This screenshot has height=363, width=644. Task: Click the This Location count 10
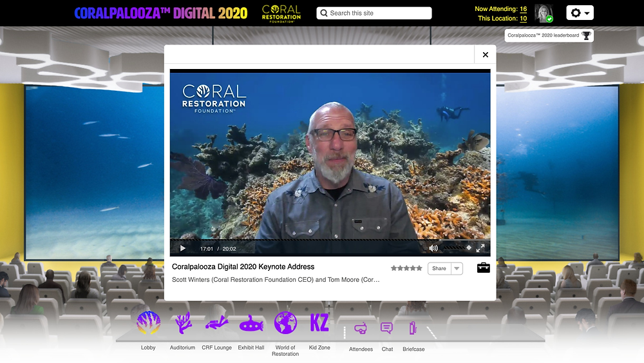coord(523,19)
